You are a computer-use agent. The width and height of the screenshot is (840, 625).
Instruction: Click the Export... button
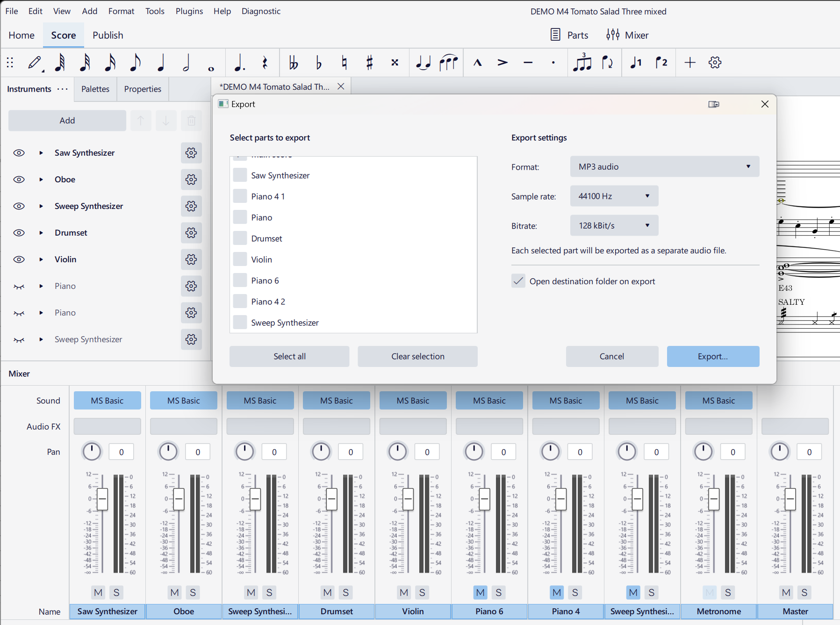(713, 357)
